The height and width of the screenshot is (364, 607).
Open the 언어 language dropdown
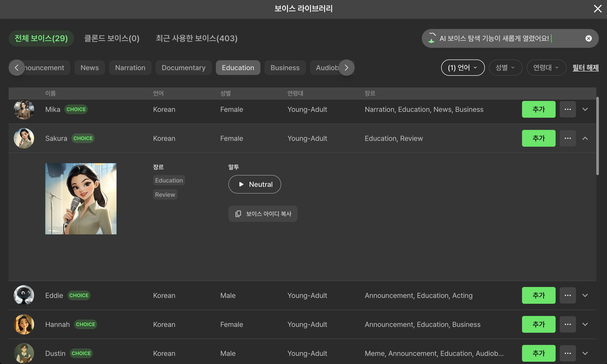(x=463, y=68)
